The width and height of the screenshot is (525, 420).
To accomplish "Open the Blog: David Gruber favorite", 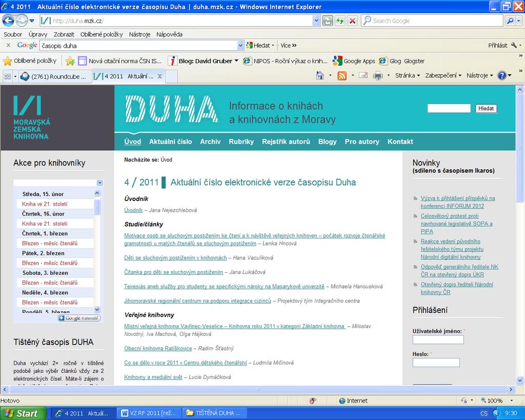I will [x=203, y=61].
